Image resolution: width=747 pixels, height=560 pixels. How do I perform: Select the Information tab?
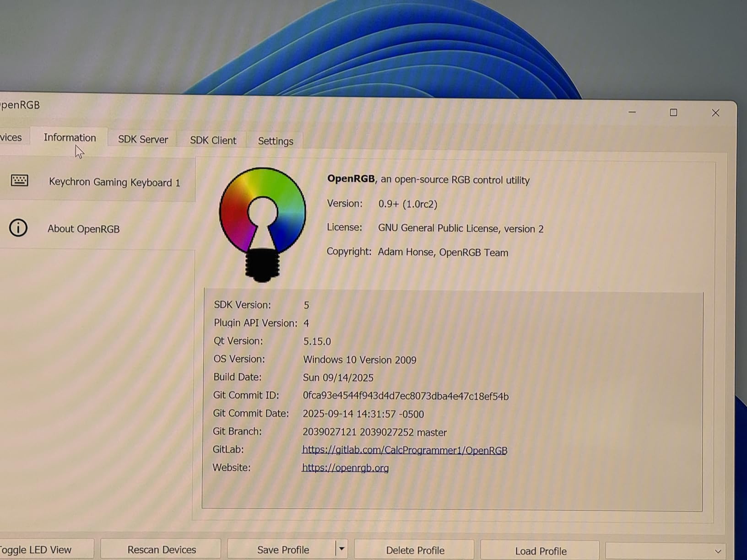70,138
